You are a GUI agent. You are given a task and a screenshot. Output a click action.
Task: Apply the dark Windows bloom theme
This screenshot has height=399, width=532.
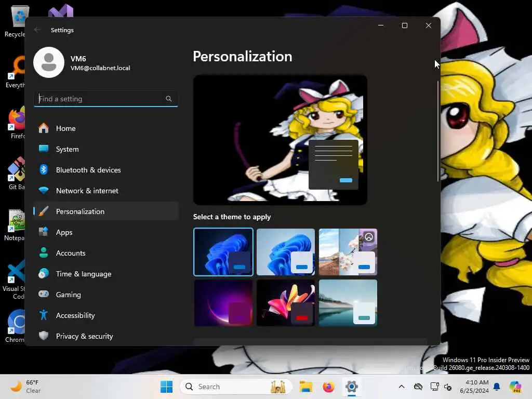(x=223, y=252)
